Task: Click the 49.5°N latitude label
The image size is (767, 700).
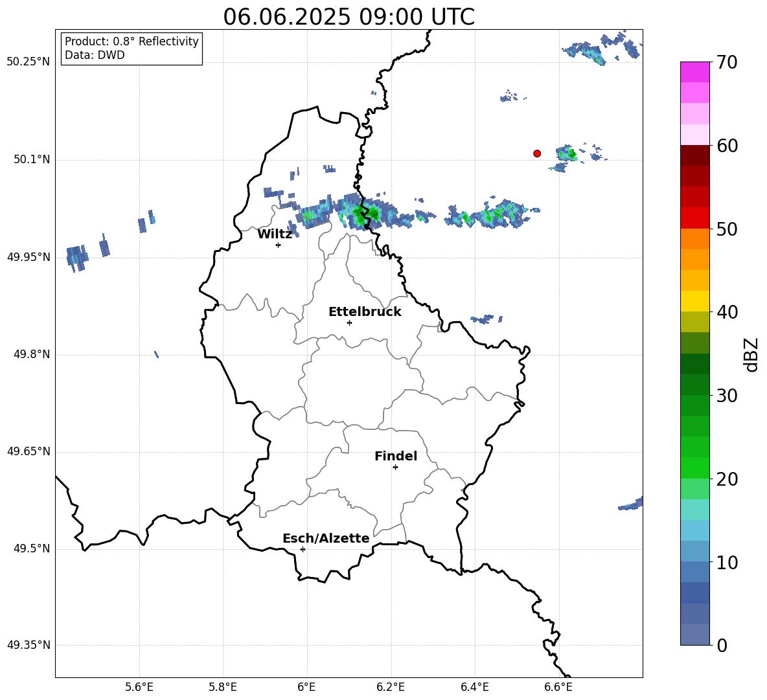Action: (32, 548)
